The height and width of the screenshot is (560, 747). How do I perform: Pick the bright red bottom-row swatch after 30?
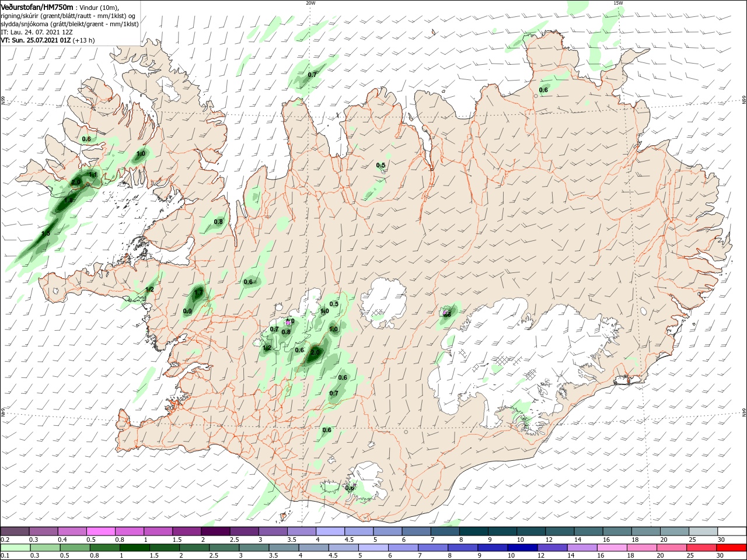click(x=732, y=548)
